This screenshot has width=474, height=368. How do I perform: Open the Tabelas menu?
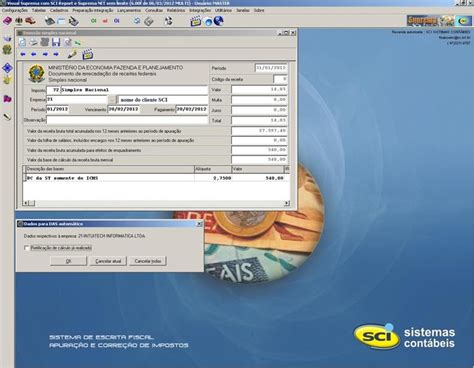(x=39, y=10)
